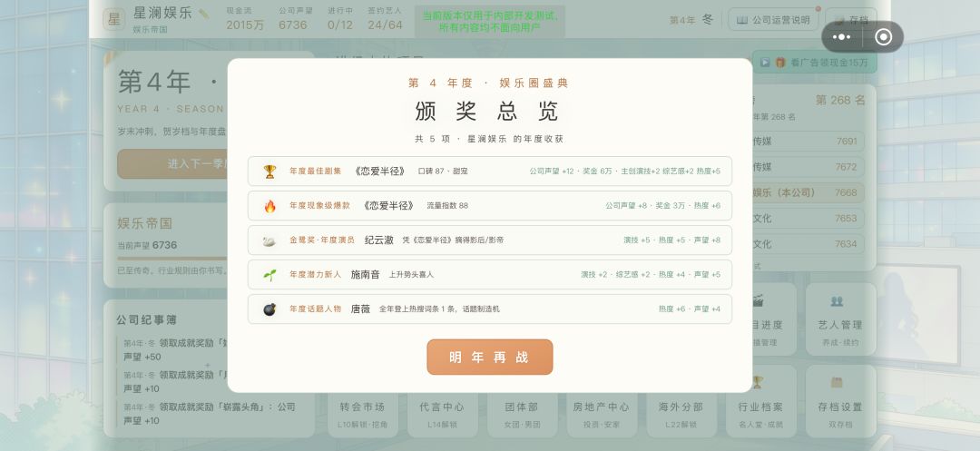Image resolution: width=980 pixels, height=451 pixels.
Task: Click the book icon in 公司运营说明
Action: click(742, 20)
